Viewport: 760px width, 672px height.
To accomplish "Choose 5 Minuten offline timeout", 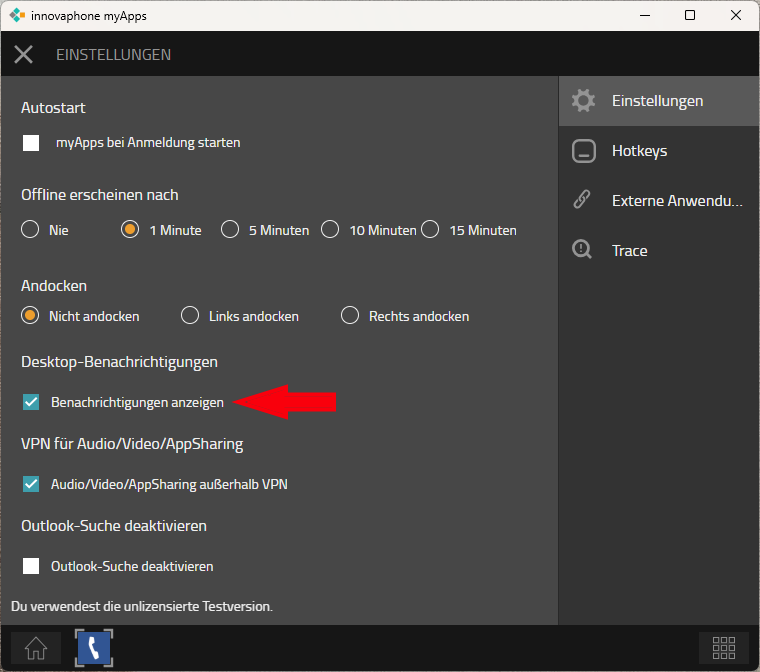I will click(230, 230).
